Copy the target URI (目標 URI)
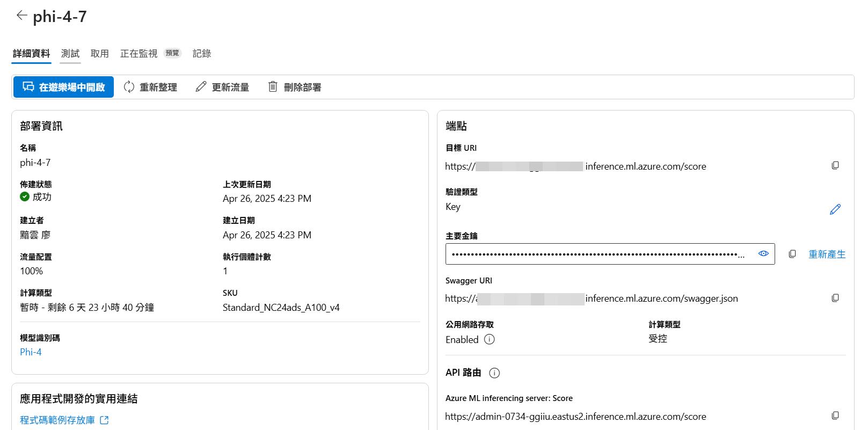Screen dimensions: 868x430 pos(835,166)
